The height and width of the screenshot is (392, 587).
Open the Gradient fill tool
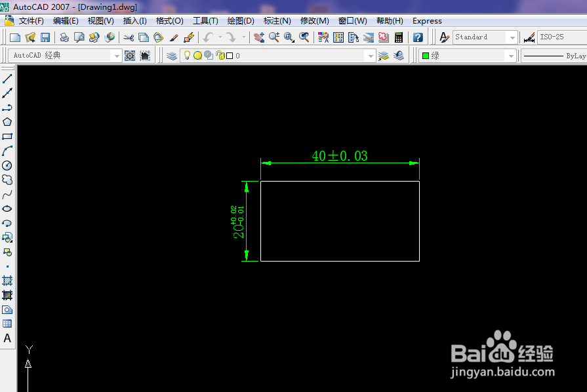pyautogui.click(x=7, y=295)
